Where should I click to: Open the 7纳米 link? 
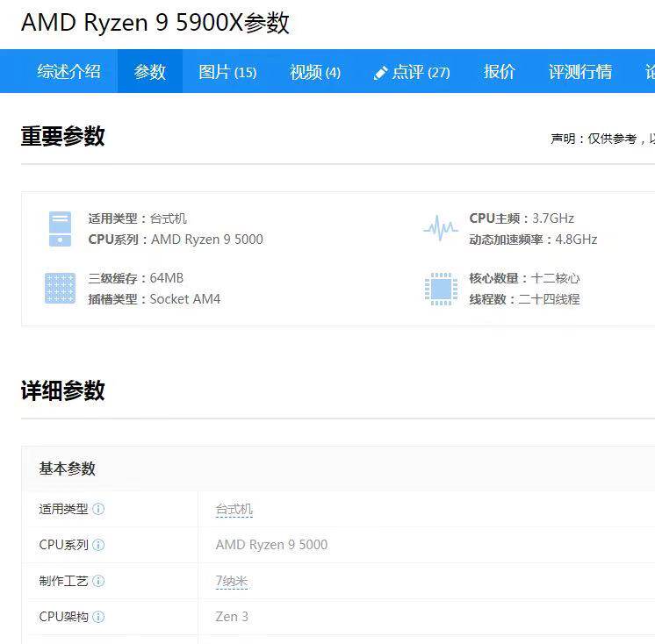(x=232, y=581)
